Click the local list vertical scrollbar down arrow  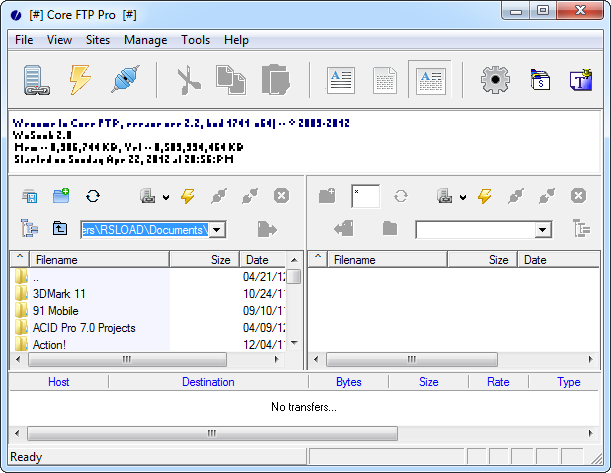[x=295, y=343]
